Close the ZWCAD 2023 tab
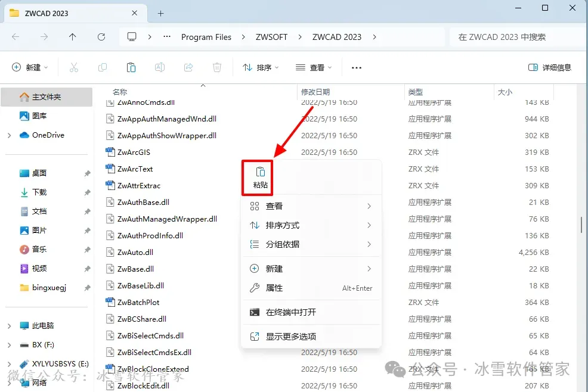Screen dimensions: 588x392 point(134,13)
